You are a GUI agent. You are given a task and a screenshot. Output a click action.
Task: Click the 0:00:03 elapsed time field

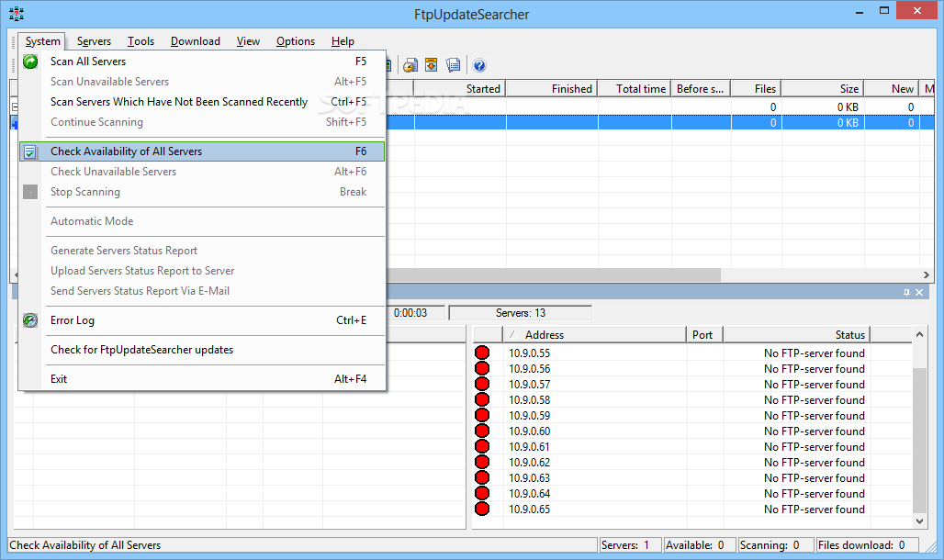point(415,313)
